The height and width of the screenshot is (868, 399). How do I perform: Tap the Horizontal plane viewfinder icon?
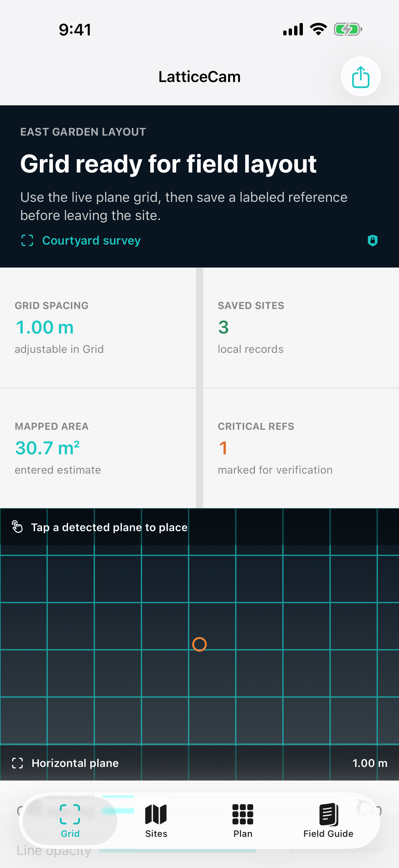coord(18,763)
